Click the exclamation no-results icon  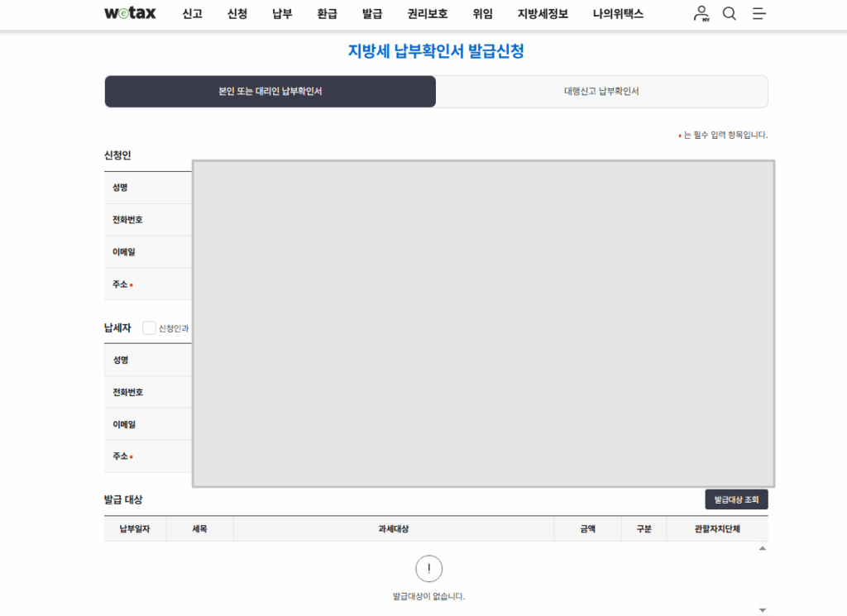429,569
